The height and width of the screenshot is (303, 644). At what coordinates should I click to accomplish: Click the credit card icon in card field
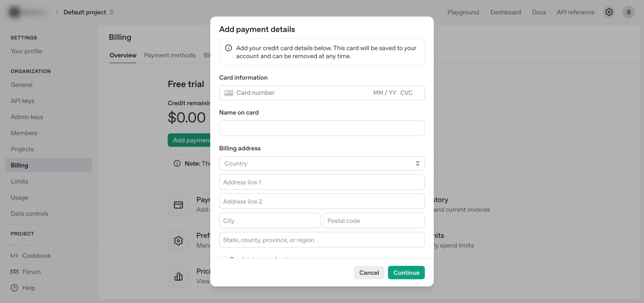pyautogui.click(x=229, y=93)
